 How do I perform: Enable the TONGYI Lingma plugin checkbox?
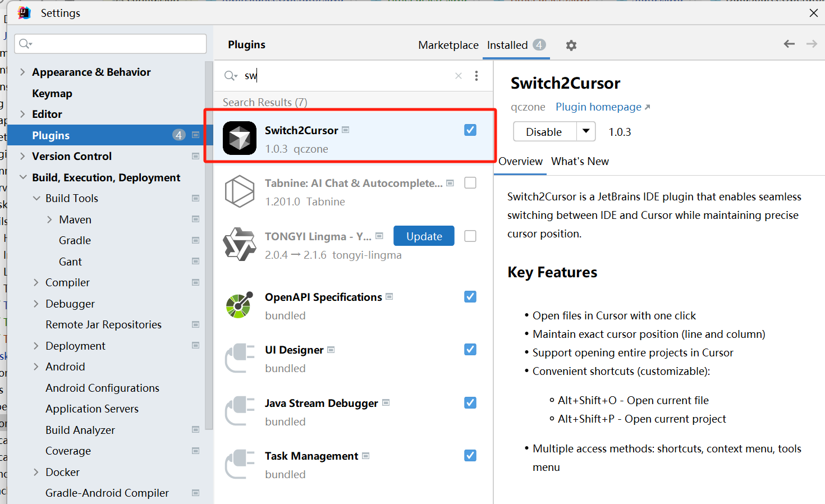coord(470,236)
